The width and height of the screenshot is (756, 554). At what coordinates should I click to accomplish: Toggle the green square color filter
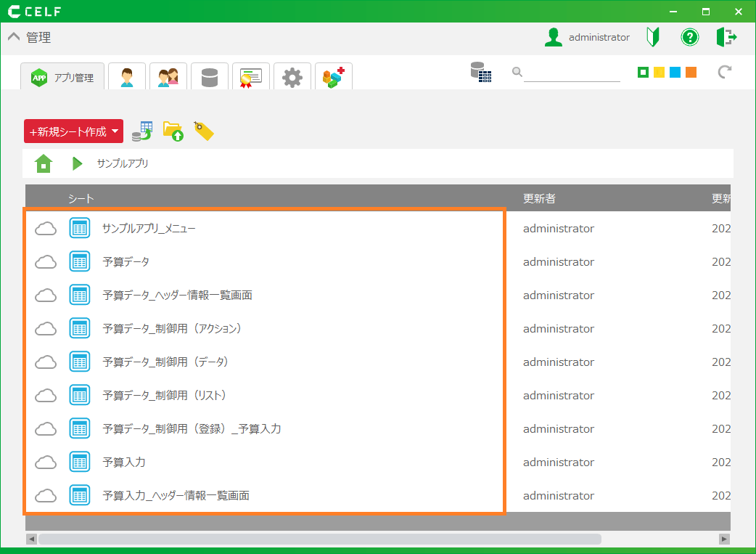click(x=643, y=73)
